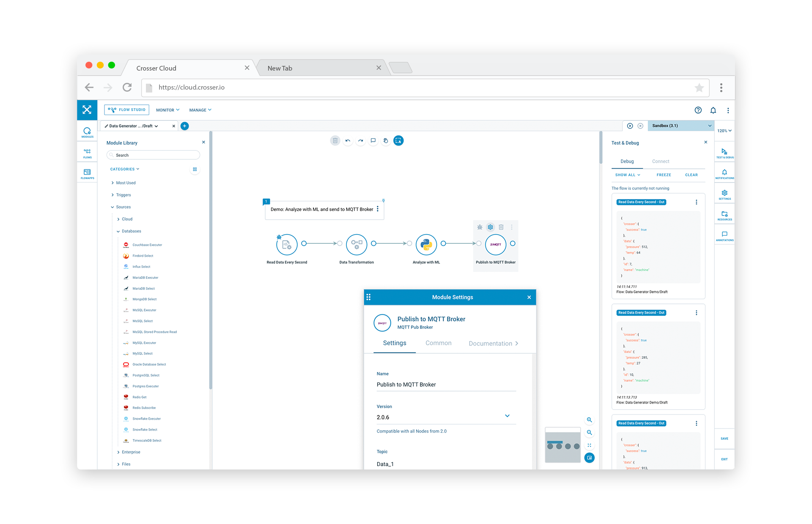Redo the last canvas action

click(x=360, y=141)
